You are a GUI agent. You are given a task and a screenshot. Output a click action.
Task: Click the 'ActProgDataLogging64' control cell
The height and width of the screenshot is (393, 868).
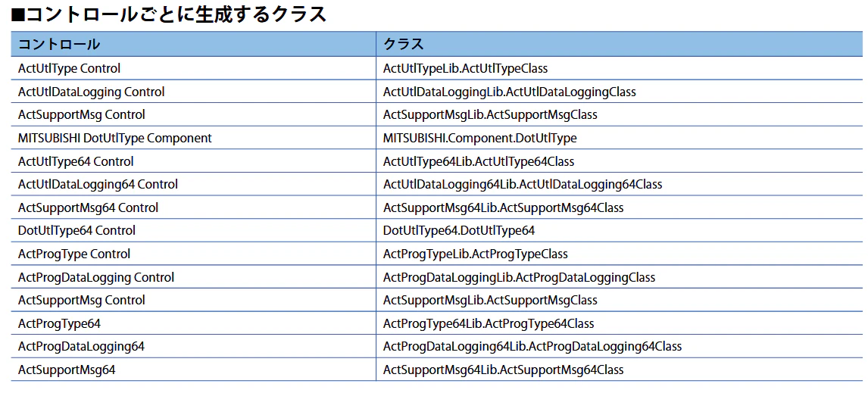193,347
